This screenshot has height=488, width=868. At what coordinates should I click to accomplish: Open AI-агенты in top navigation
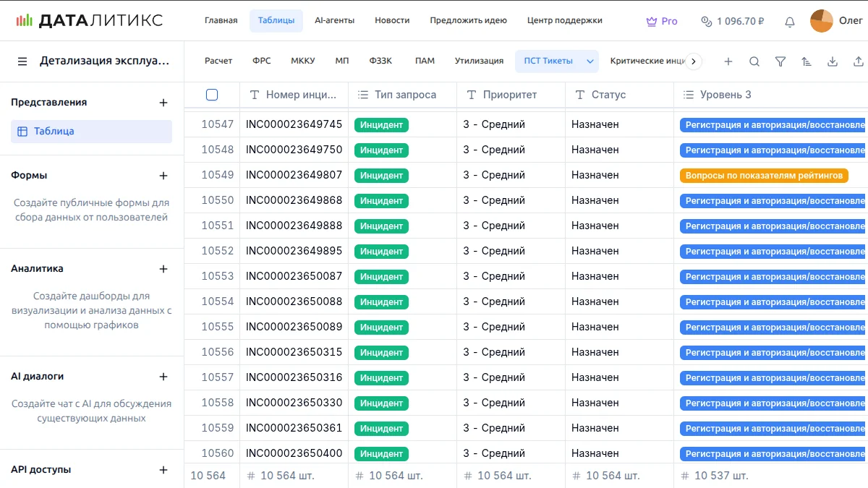coord(334,21)
